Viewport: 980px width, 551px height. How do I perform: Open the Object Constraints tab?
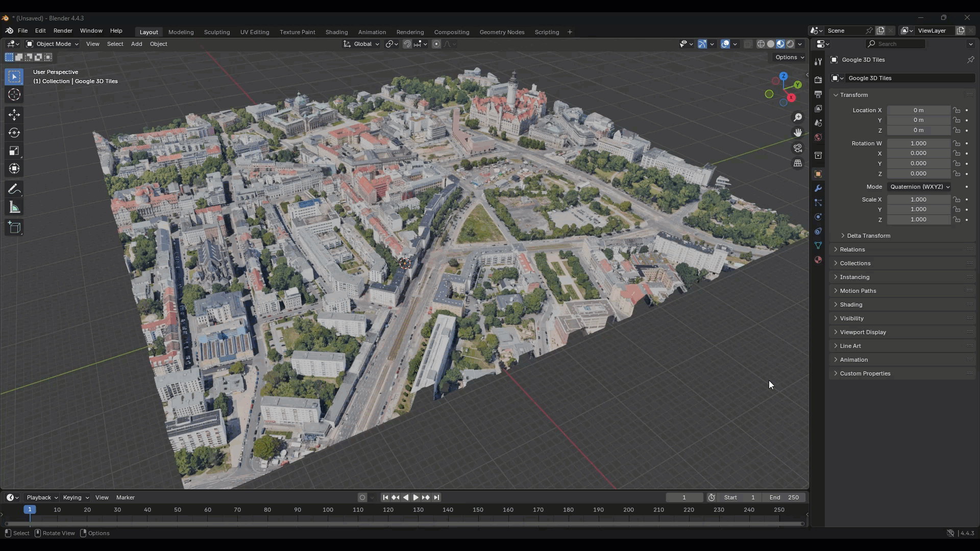(x=818, y=231)
